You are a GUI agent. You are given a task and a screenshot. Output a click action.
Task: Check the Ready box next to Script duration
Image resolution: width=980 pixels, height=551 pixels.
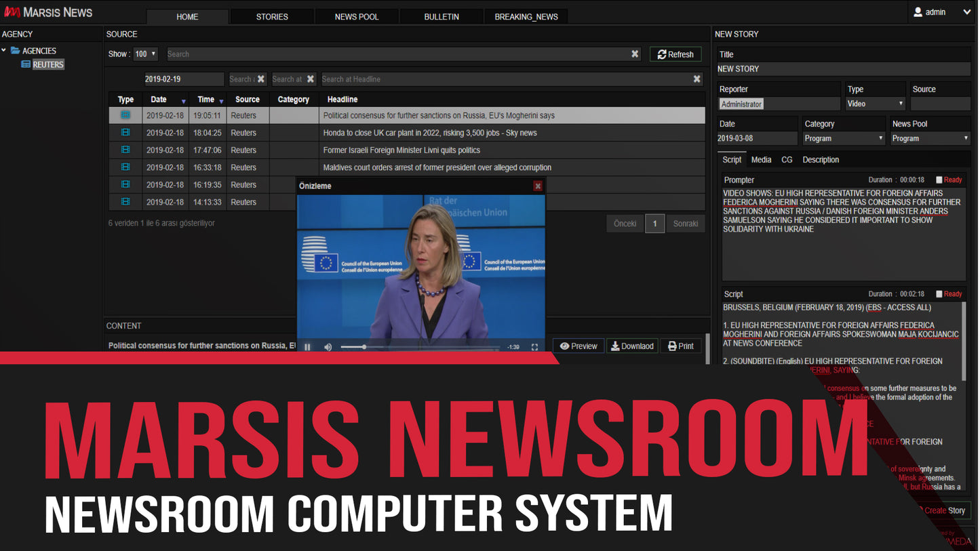[939, 293]
